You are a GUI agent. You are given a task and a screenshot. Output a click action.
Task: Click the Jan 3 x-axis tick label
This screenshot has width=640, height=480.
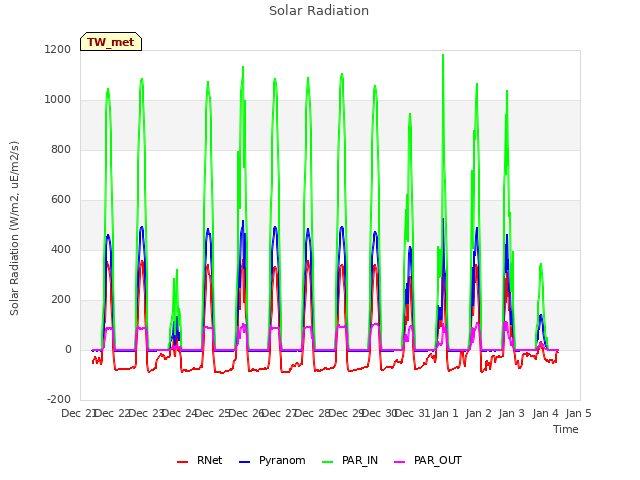coord(511,413)
